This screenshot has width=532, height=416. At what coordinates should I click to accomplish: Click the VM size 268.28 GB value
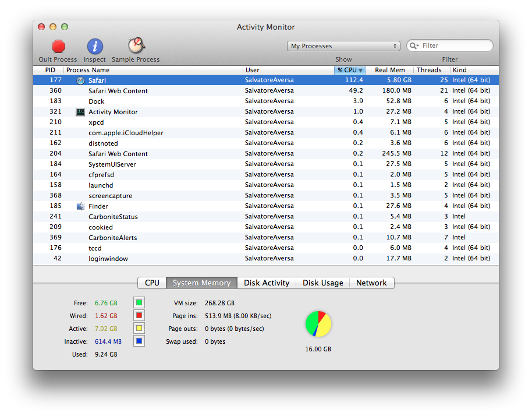(x=219, y=303)
